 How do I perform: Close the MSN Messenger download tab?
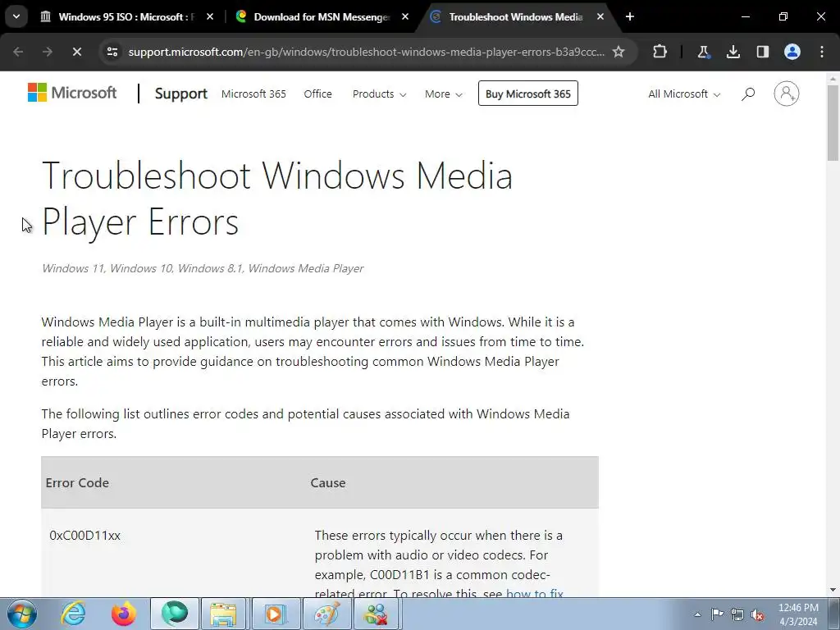405,17
